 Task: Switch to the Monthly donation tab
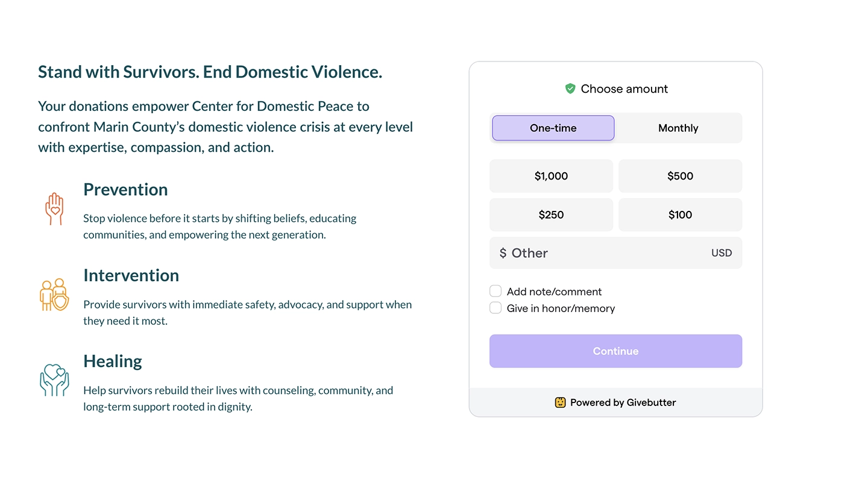click(x=678, y=128)
